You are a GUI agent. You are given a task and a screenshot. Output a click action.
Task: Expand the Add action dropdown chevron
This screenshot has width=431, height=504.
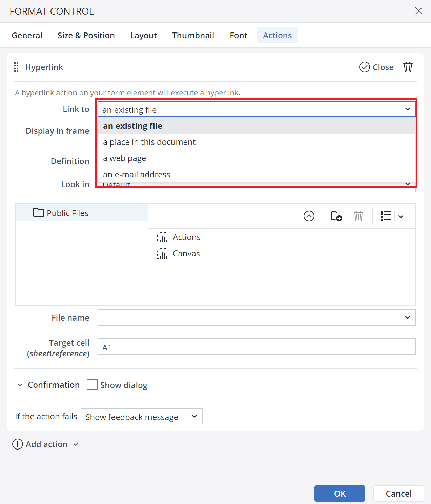coord(76,444)
